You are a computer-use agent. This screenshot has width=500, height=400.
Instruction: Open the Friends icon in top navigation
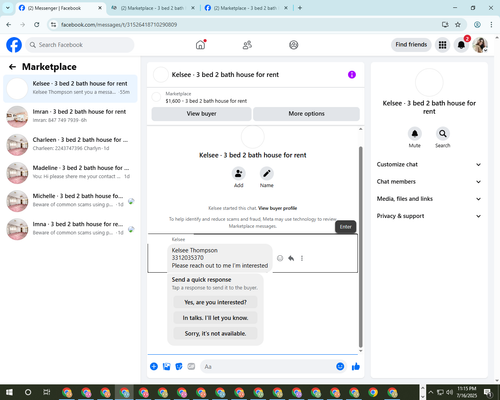247,45
